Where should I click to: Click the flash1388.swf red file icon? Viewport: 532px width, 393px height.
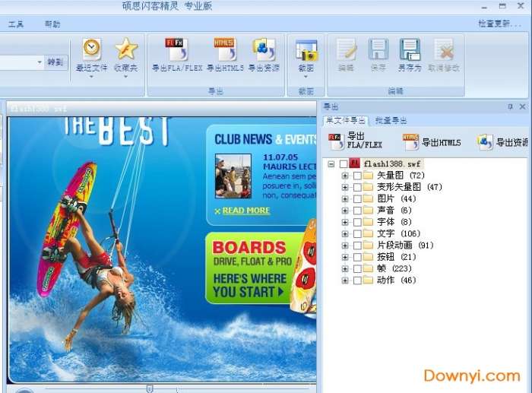point(355,163)
